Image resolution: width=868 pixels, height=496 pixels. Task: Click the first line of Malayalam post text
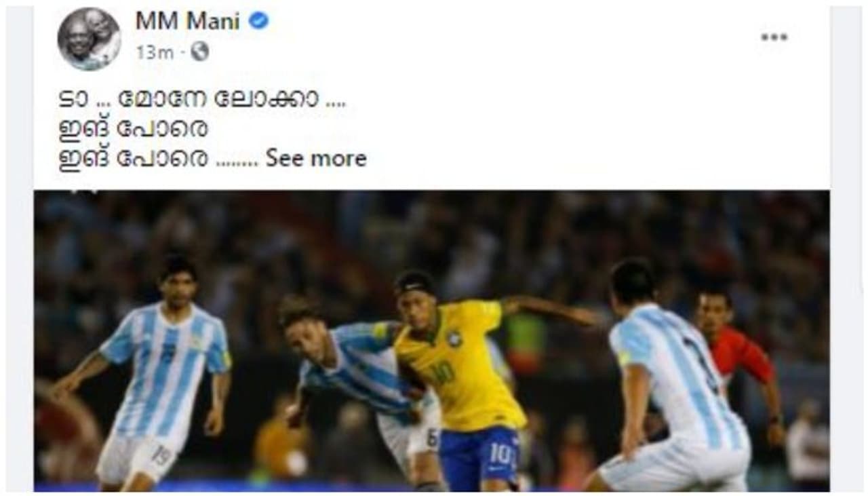coord(202,98)
